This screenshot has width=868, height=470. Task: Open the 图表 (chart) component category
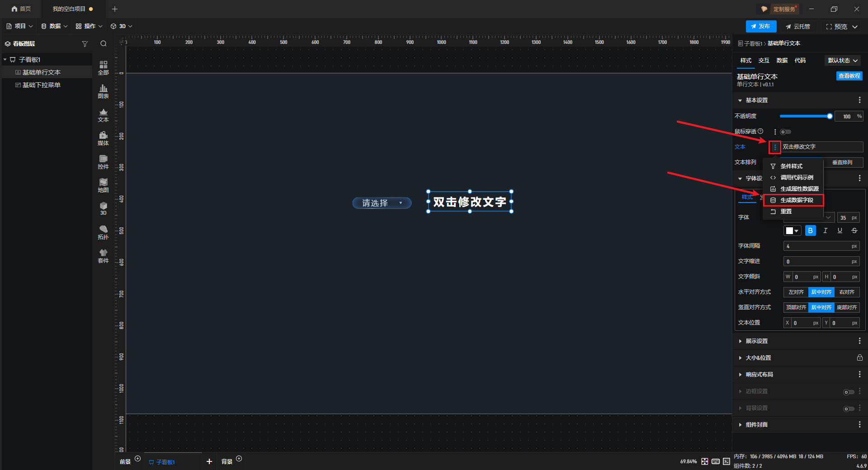pyautogui.click(x=103, y=91)
